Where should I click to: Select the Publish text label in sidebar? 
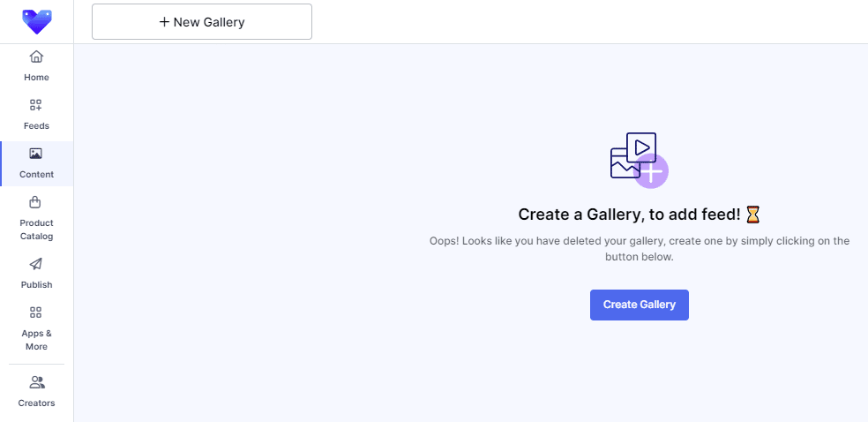coord(36,285)
